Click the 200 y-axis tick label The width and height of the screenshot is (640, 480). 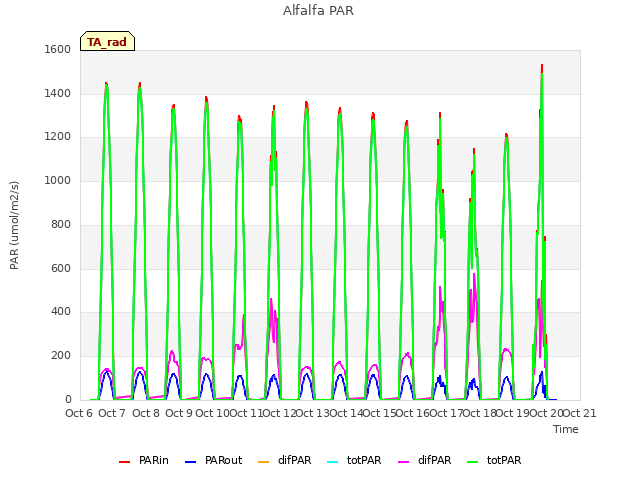(61, 356)
